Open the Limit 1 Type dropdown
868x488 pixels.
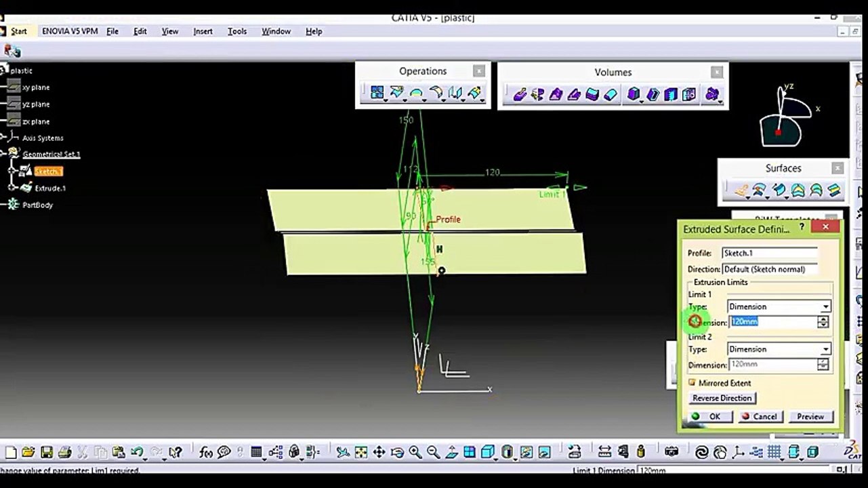825,307
